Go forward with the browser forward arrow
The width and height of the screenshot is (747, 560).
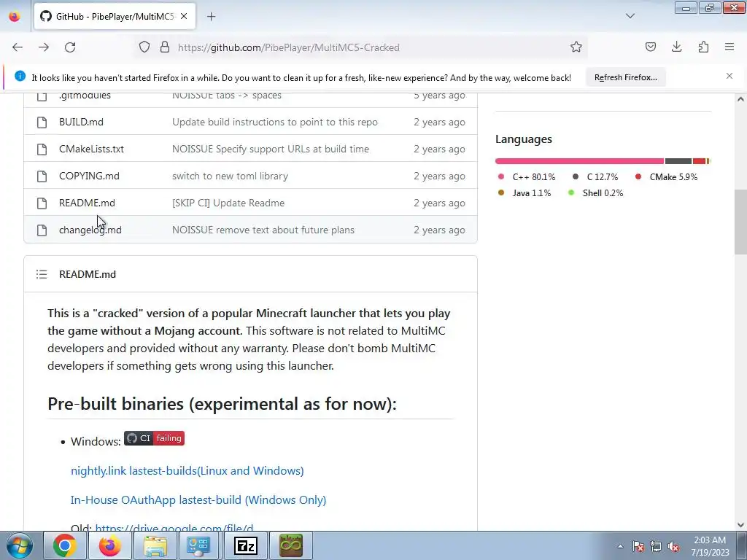point(44,47)
